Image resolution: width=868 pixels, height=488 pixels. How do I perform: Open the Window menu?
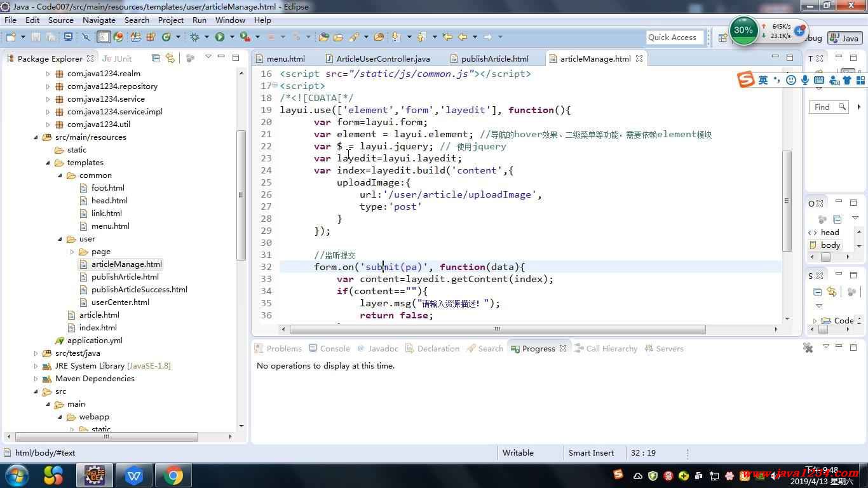pos(230,20)
